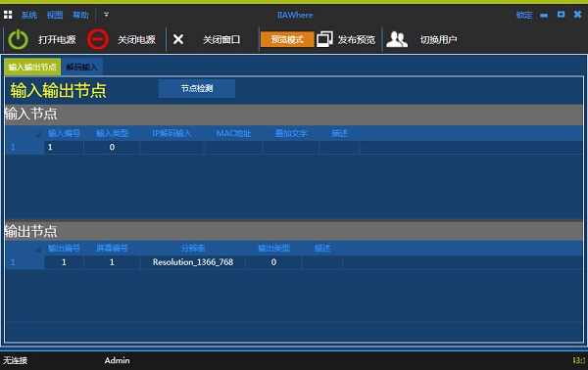Click the 节点检测 button

(197, 88)
